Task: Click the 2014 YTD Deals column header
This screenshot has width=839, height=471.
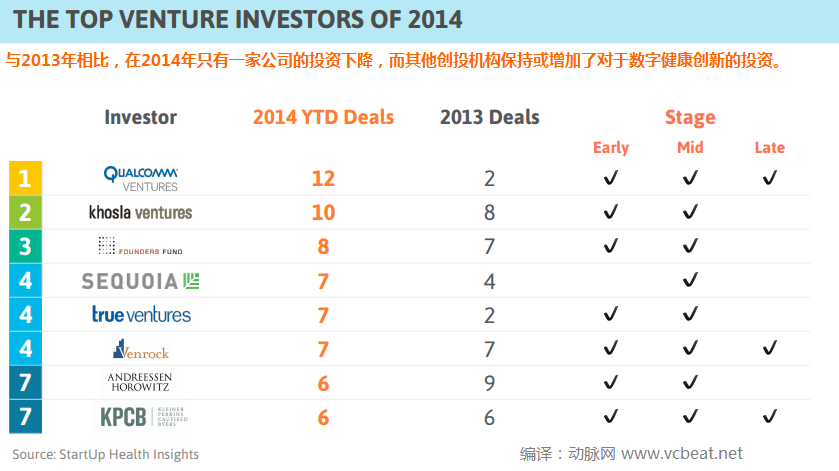Action: [323, 117]
